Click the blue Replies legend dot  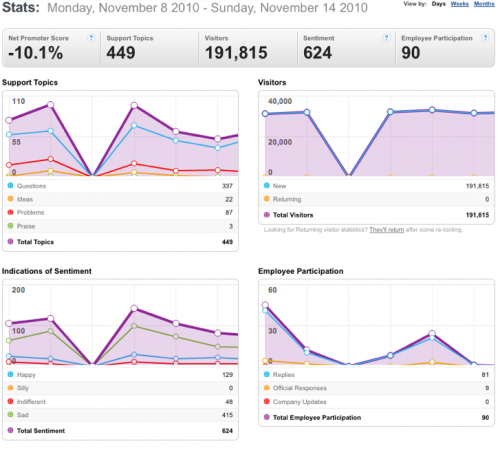pyautogui.click(x=266, y=374)
